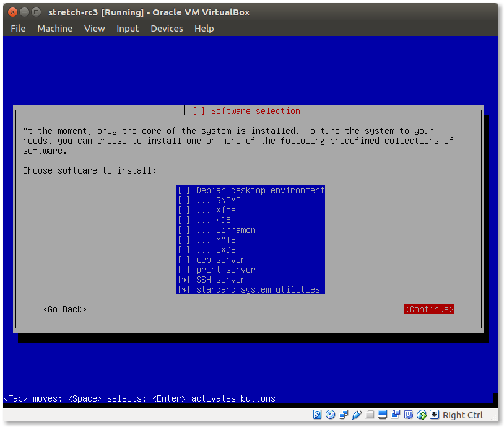
Task: Open the Machine menu
Action: (55, 29)
